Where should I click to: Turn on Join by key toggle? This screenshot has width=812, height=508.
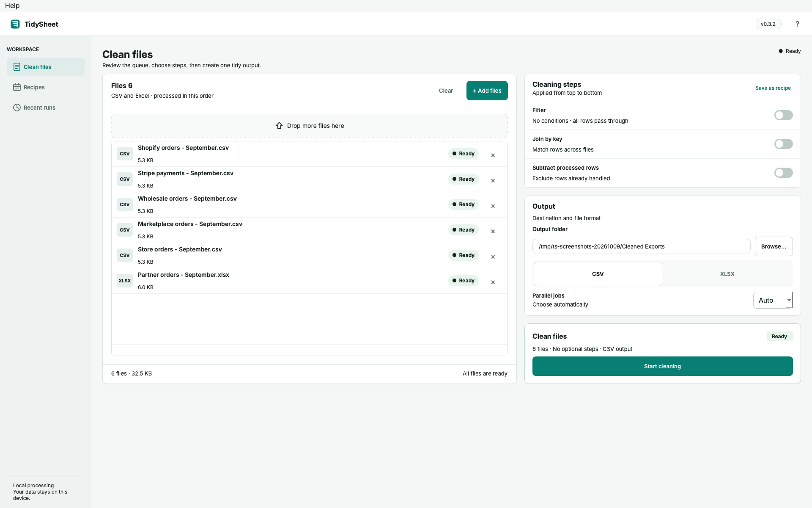point(784,144)
